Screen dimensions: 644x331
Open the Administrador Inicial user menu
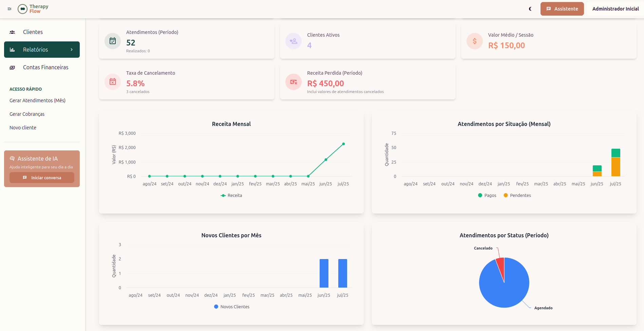click(x=615, y=9)
